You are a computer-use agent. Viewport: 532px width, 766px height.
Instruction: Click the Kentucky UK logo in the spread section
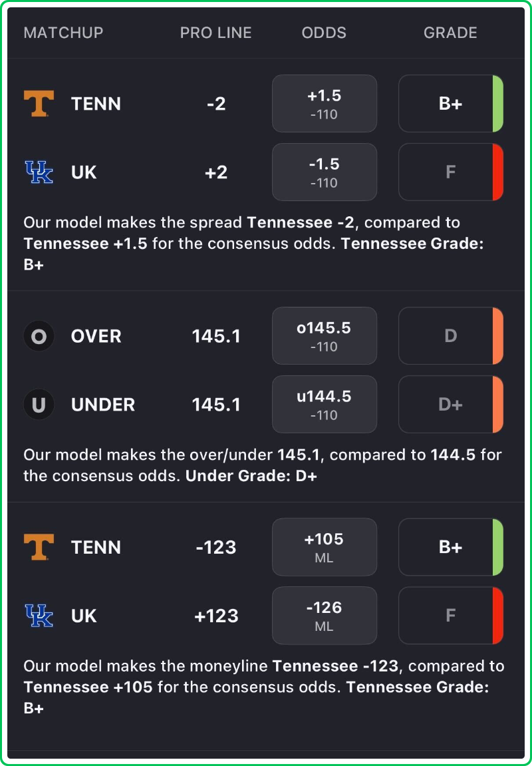[39, 172]
